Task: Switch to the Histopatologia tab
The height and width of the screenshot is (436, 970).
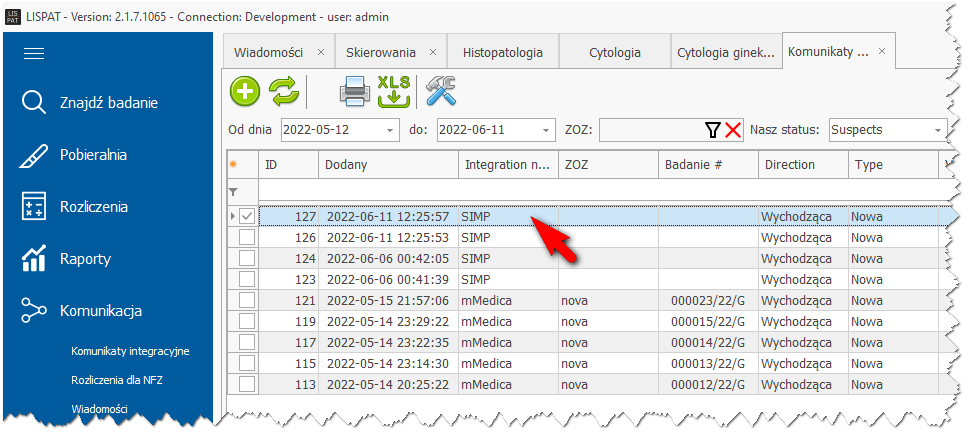Action: click(x=503, y=52)
